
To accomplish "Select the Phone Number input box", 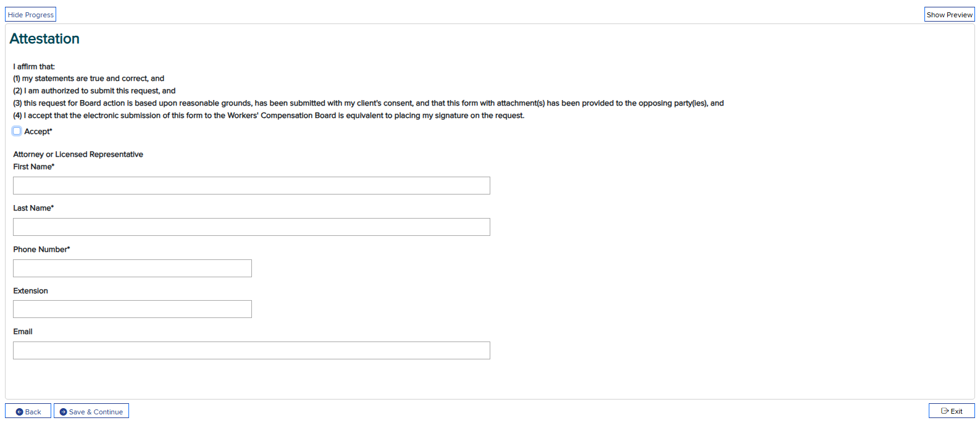I will (132, 269).
